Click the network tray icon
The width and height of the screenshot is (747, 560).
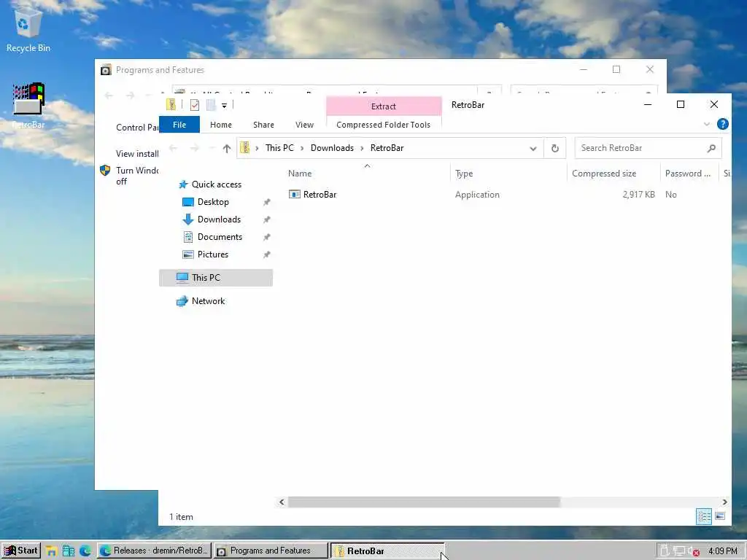point(678,551)
